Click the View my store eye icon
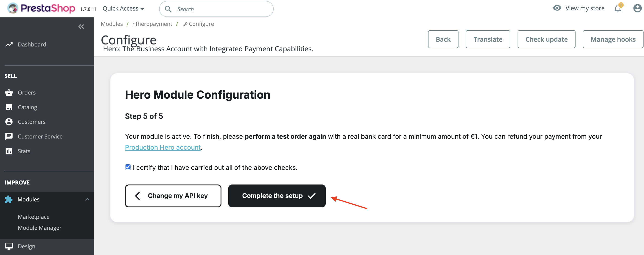The height and width of the screenshot is (255, 644). (x=557, y=8)
